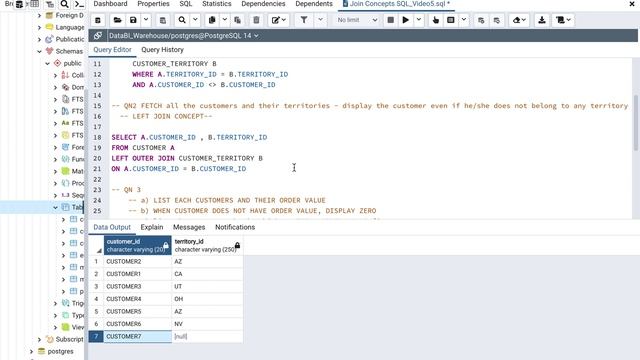This screenshot has height=360, width=640.
Task: Open the DataBI_Warehouse connection dropdown
Action: click(183, 36)
